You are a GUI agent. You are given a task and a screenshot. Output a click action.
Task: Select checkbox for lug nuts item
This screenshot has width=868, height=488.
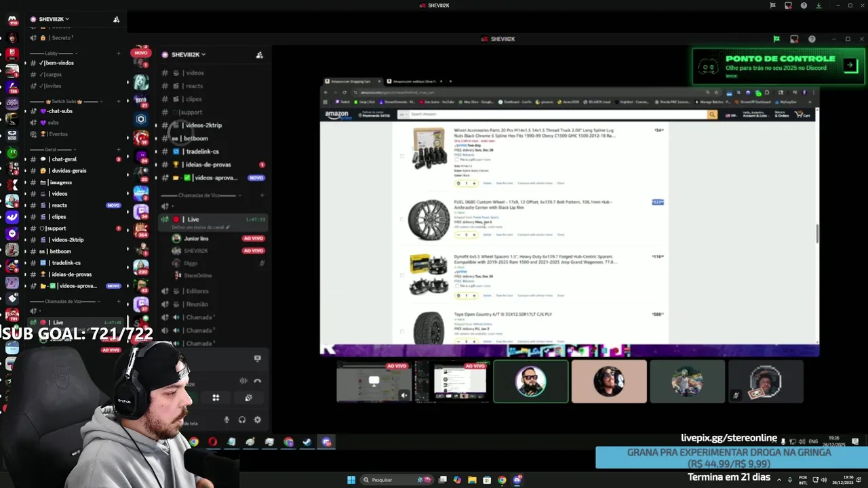point(401,156)
